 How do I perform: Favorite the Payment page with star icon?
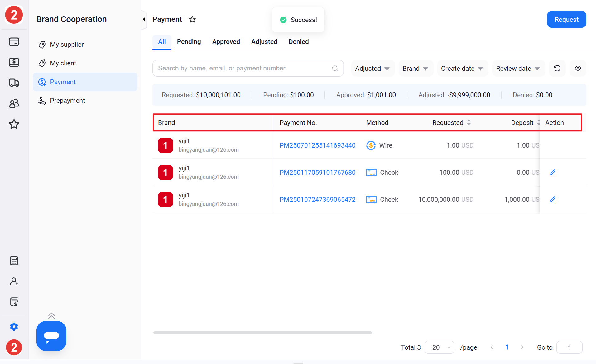[x=192, y=20]
